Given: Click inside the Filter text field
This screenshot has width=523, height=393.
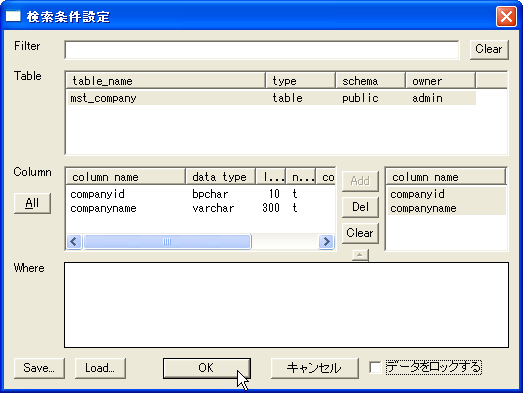Looking at the screenshot, I should tap(262, 50).
